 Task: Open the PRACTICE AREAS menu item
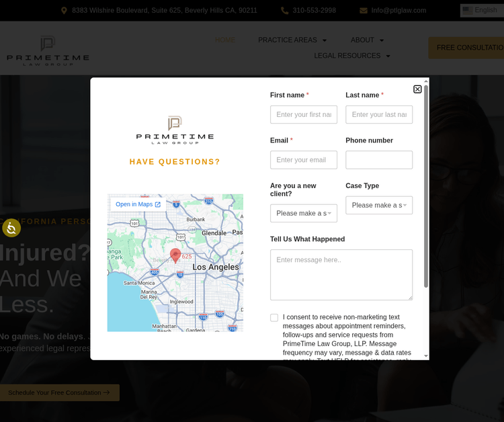pos(288,40)
